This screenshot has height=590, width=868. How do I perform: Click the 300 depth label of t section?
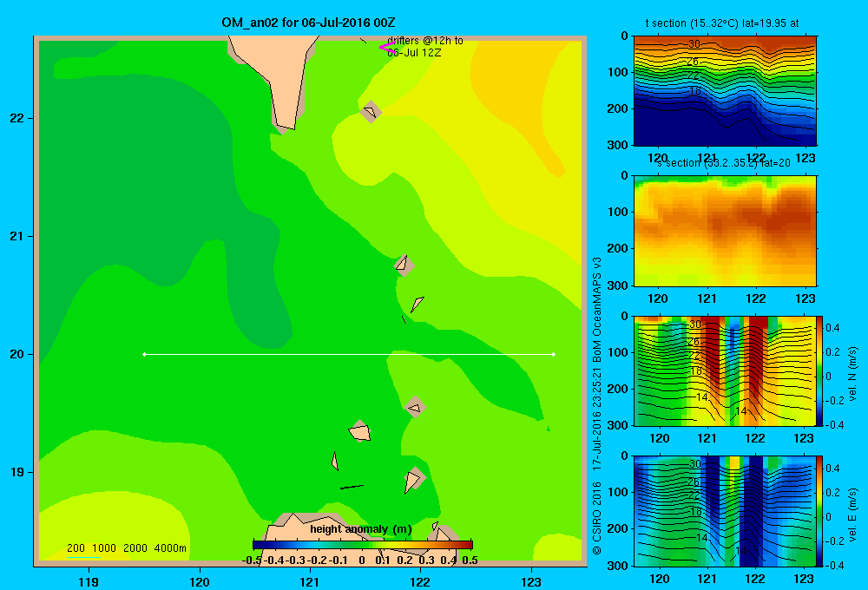coord(618,145)
